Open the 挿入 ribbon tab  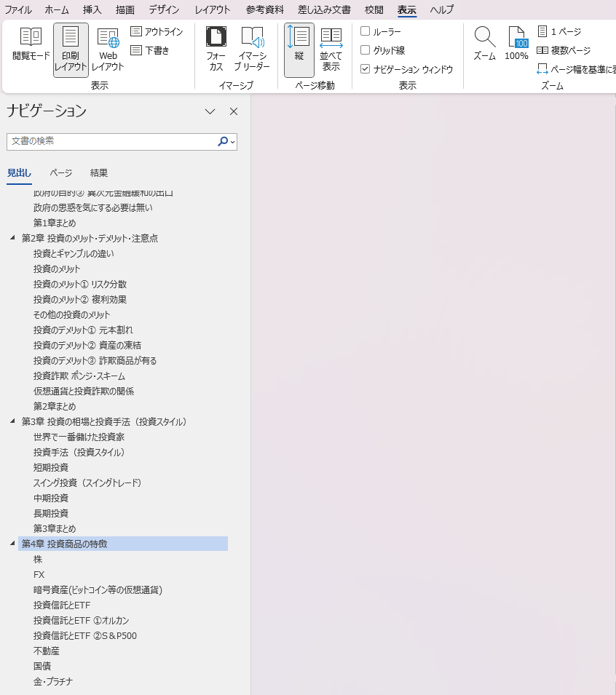(92, 9)
